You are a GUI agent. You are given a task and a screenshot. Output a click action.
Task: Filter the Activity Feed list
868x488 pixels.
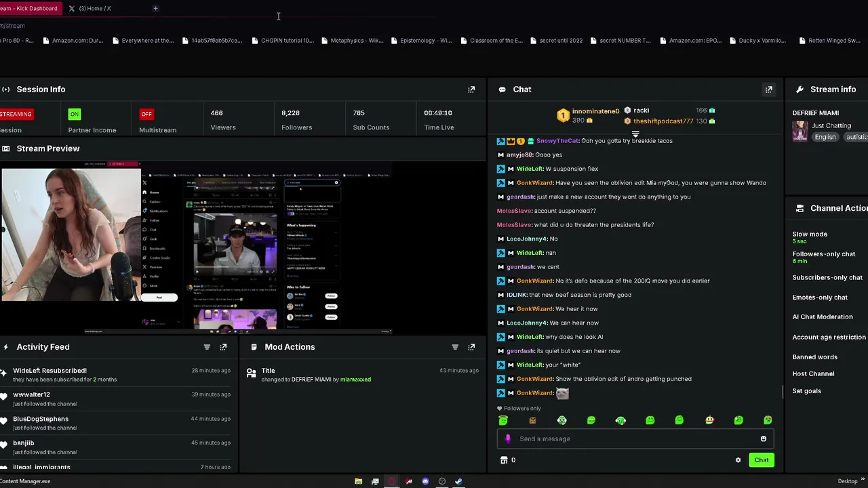(x=207, y=347)
